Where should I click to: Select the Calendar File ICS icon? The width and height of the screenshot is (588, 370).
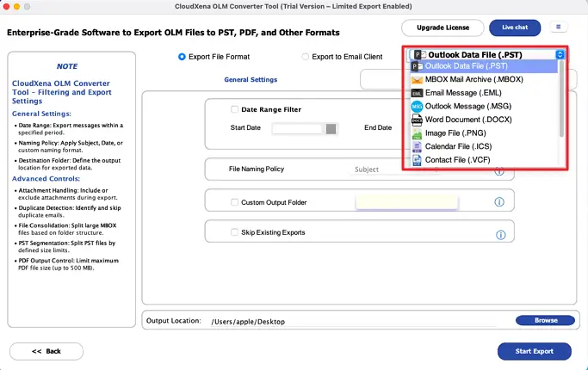pyautogui.click(x=417, y=147)
